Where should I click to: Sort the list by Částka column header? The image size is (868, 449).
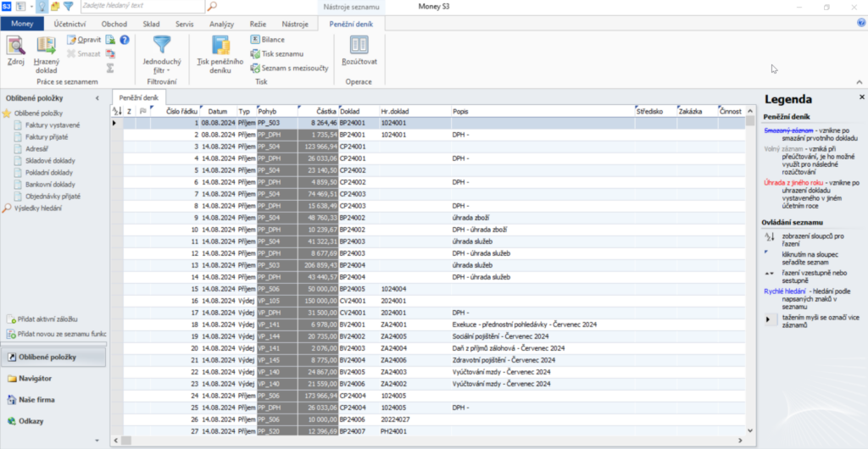tap(326, 111)
